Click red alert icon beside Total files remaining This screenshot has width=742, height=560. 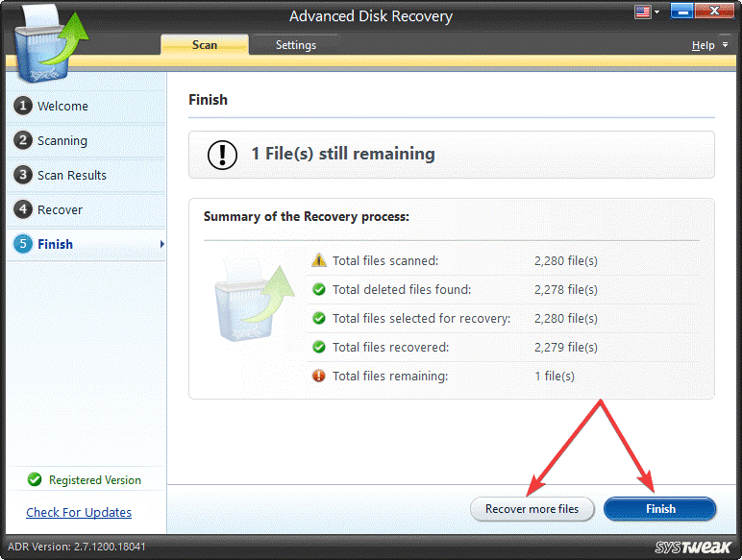click(x=319, y=376)
